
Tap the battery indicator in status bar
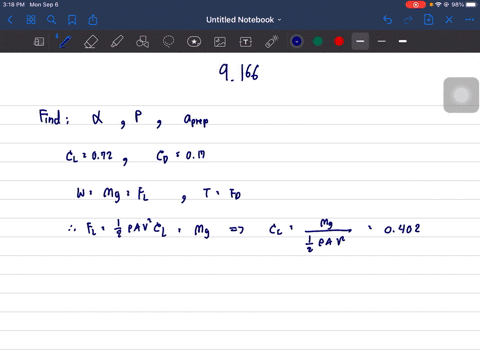tap(472, 5)
